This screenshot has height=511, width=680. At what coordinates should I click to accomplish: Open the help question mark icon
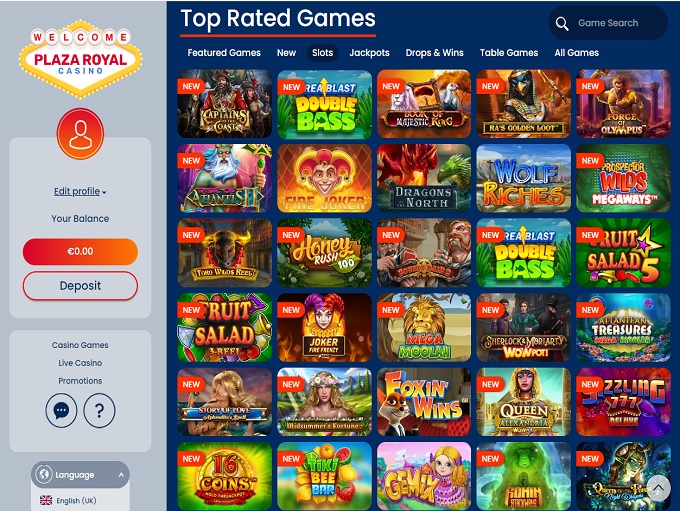[99, 410]
